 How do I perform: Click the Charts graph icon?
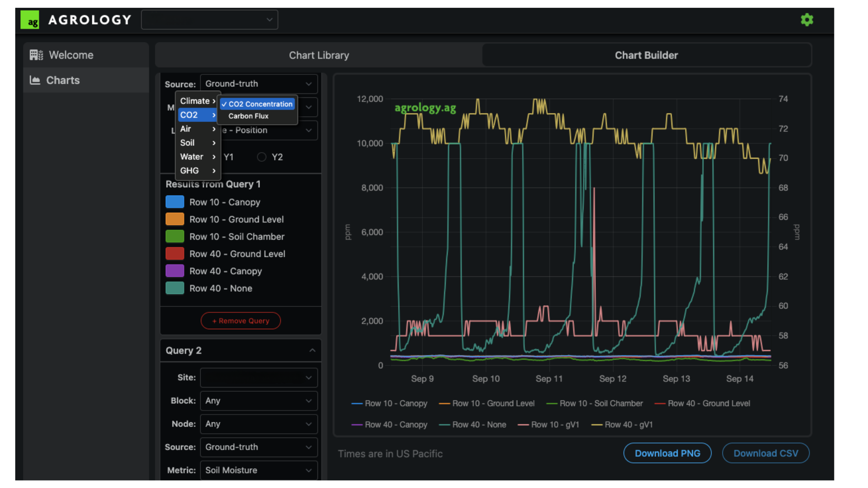[35, 80]
